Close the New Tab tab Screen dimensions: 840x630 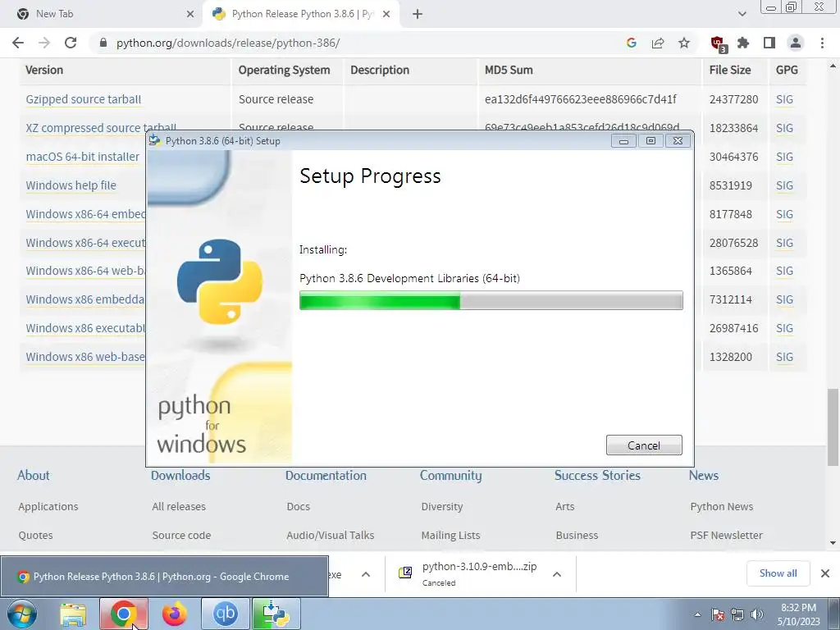coord(190,14)
